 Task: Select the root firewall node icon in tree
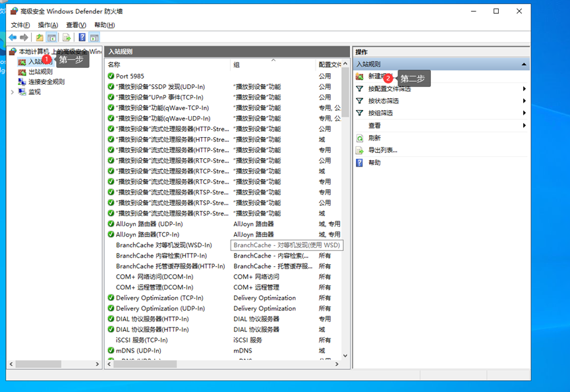(13, 51)
